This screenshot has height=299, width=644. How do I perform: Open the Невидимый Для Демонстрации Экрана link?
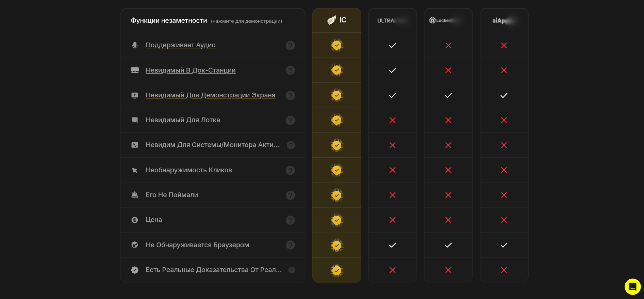click(x=210, y=95)
